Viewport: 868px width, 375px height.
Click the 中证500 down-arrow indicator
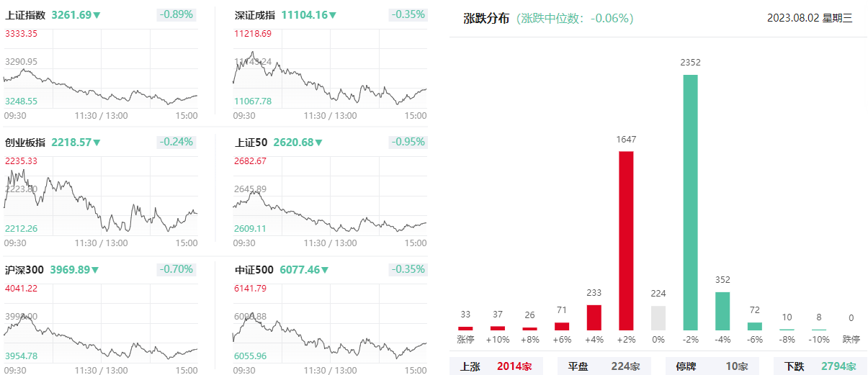[x=325, y=270]
